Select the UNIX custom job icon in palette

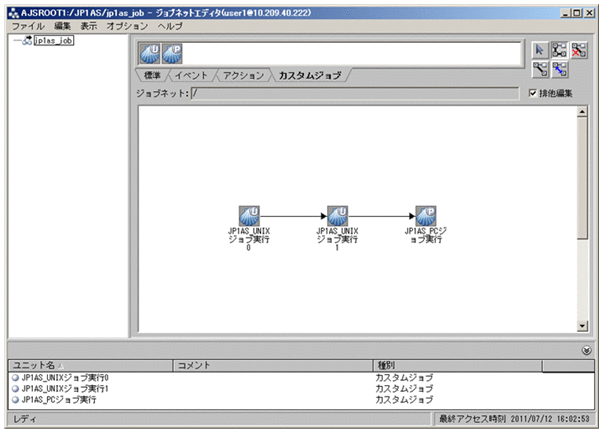coord(150,53)
